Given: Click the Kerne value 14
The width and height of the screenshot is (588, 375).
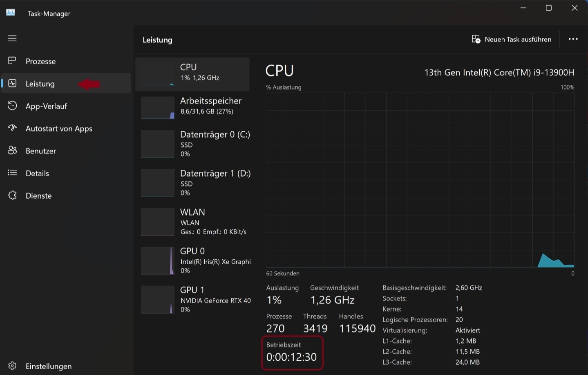Looking at the screenshot, I should click(459, 309).
